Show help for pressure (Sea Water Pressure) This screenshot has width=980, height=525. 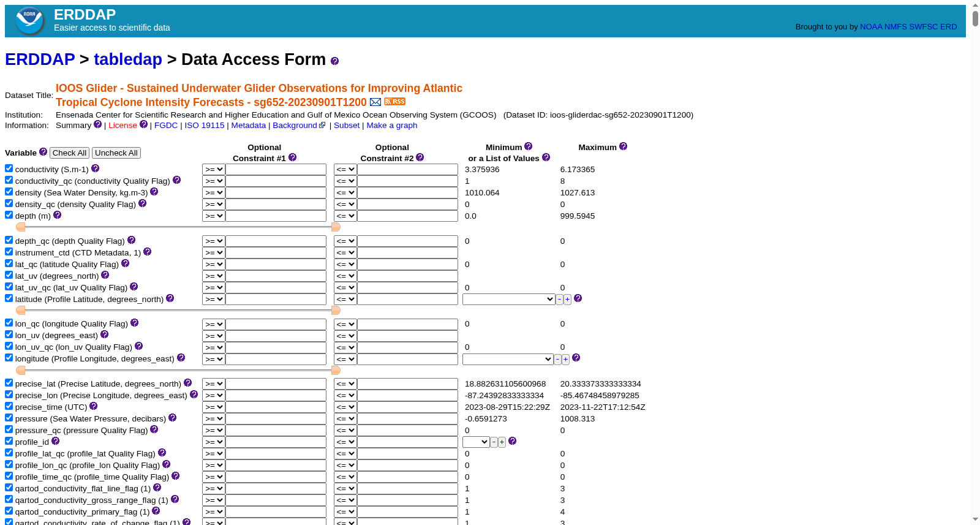point(172,418)
